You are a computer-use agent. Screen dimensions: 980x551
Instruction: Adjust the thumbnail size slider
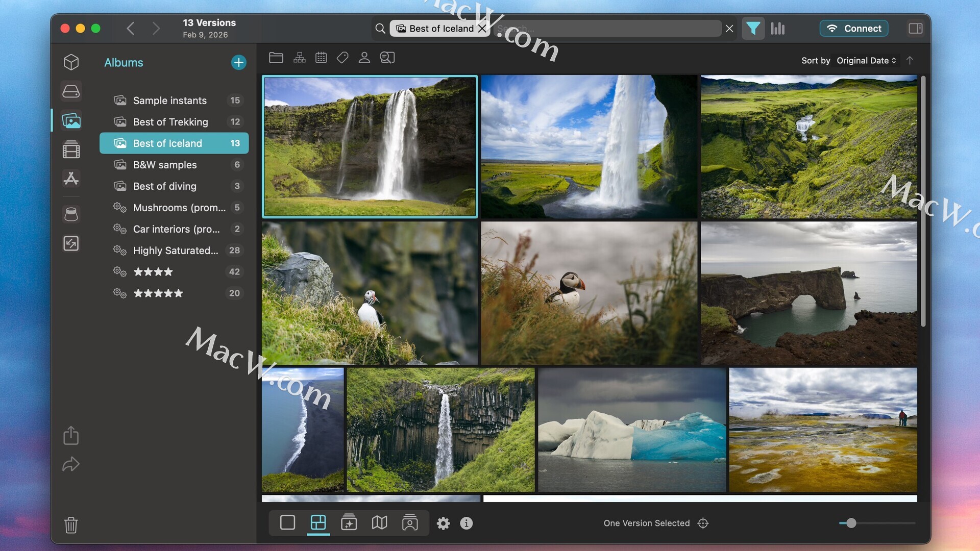(851, 523)
